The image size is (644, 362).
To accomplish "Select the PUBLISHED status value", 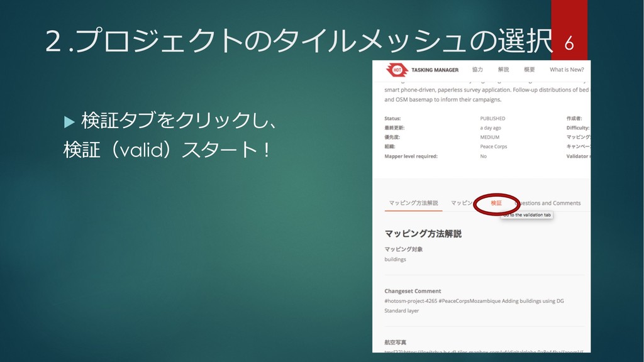I will 492,118.
